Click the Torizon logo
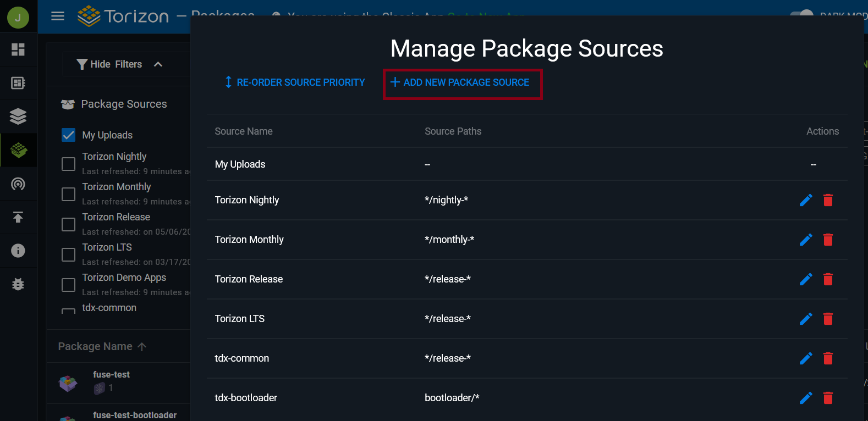The image size is (868, 421). click(x=123, y=16)
